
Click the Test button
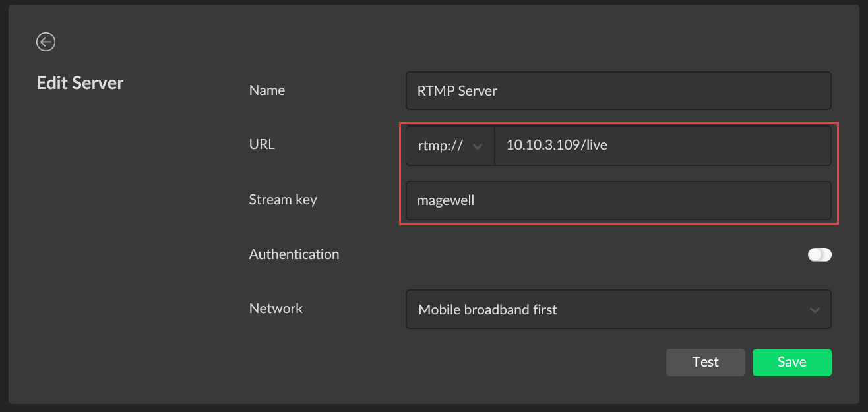point(705,362)
